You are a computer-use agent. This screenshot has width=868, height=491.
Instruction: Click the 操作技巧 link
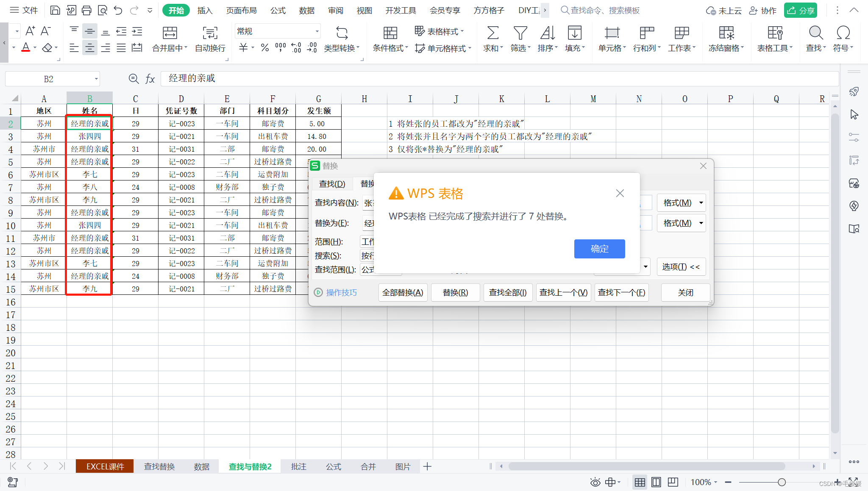(x=341, y=292)
